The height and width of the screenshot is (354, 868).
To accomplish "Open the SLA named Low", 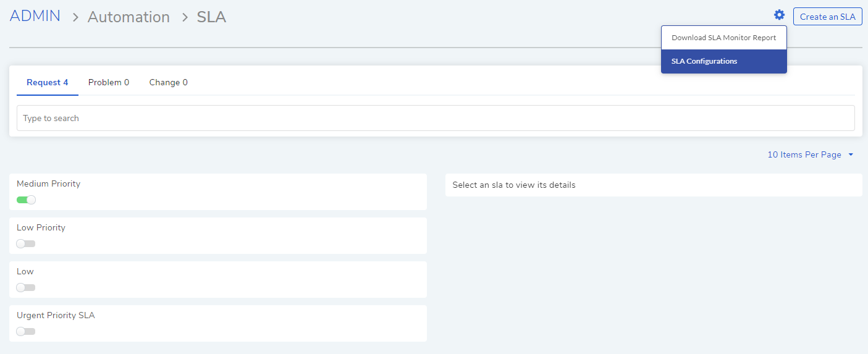I will [x=25, y=271].
